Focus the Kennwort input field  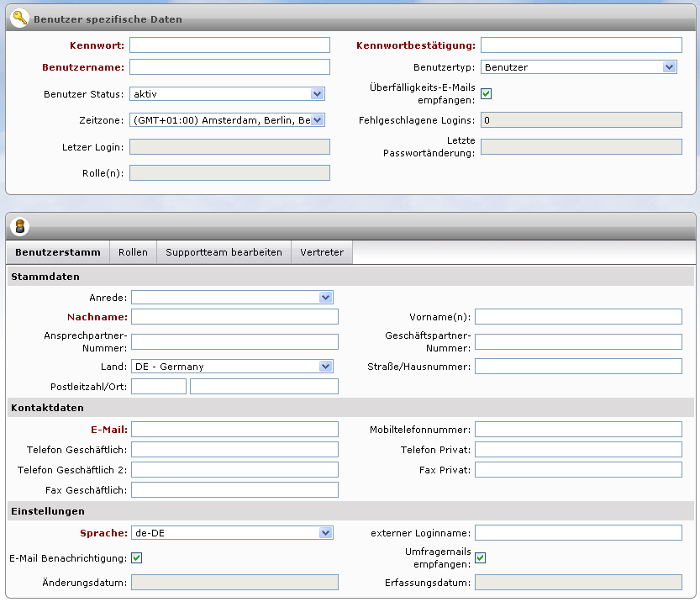230,45
